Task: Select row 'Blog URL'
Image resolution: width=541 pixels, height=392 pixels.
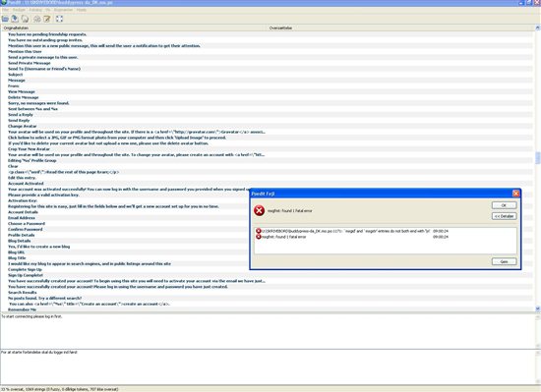Action: click(126, 252)
